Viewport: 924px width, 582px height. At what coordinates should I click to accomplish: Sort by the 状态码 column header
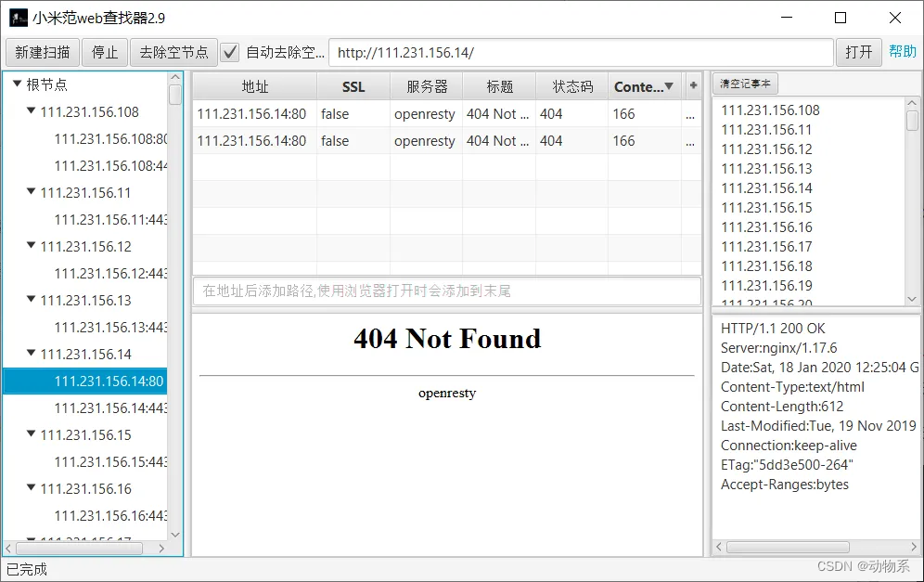point(572,86)
